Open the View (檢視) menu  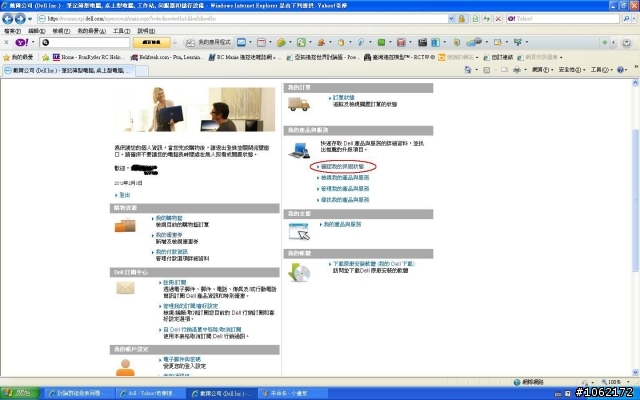(x=61, y=31)
